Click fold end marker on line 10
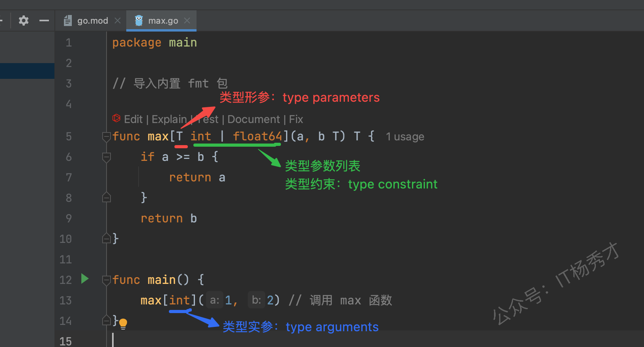Viewport: 644px width, 347px height. [x=106, y=239]
